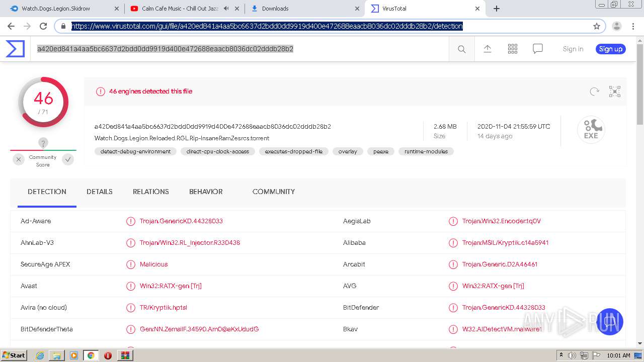Open the COMMUNITY tab

[x=274, y=192]
